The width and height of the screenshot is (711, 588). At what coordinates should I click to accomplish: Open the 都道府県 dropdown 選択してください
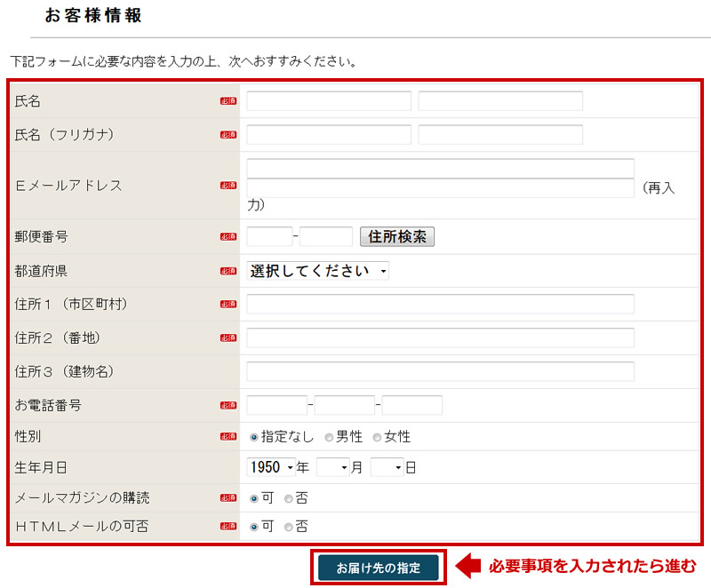click(318, 271)
